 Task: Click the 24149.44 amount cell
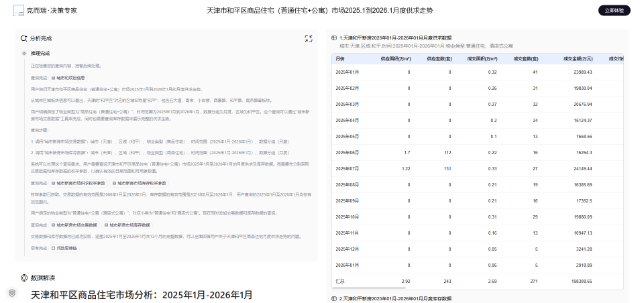pyautogui.click(x=583, y=169)
